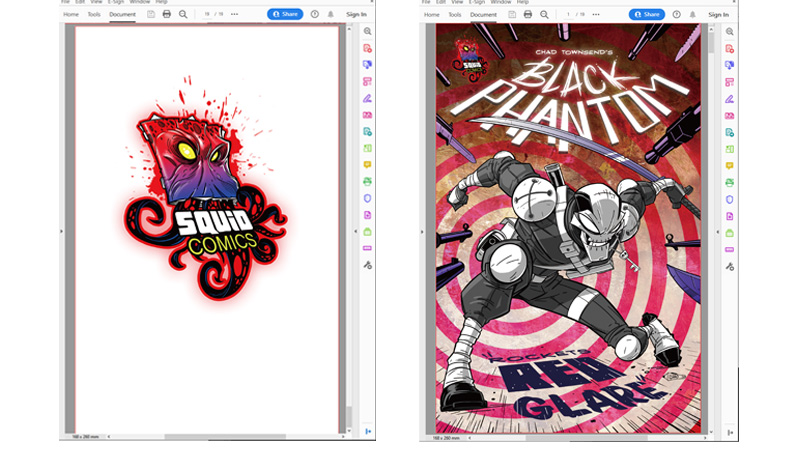Click page number field in left window
Image resolution: width=800 pixels, height=459 pixels.
207,14
